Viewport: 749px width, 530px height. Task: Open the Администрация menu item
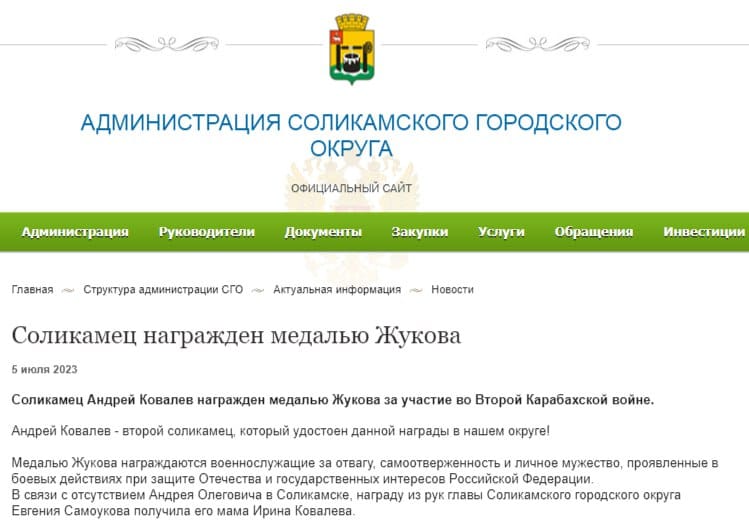point(75,232)
